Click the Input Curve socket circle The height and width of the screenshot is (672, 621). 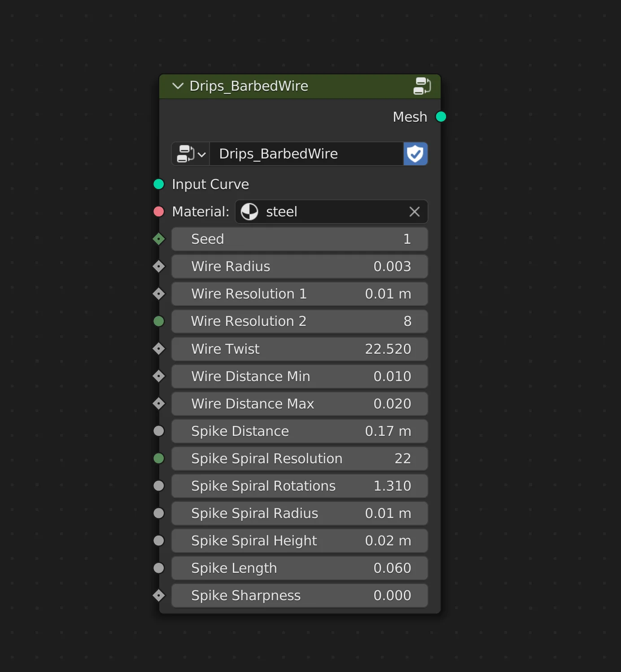158,184
